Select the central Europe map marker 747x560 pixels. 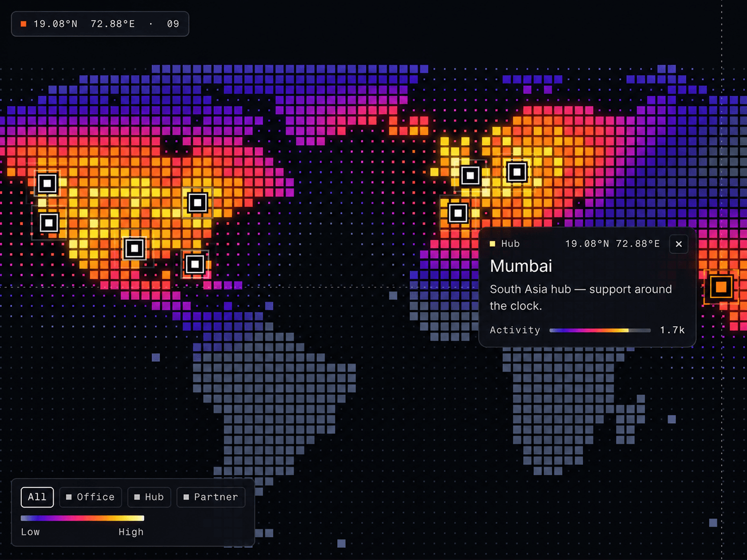click(x=517, y=172)
